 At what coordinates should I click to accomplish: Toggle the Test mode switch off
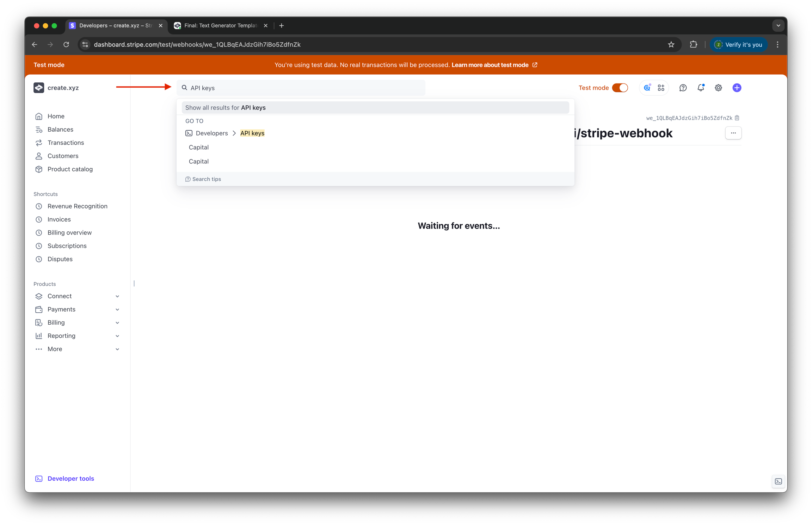[620, 88]
